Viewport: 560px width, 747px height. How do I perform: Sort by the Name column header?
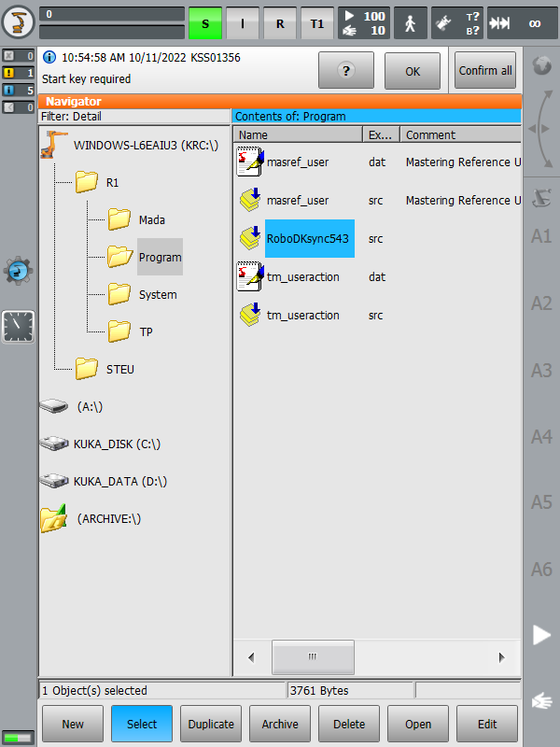[297, 134]
